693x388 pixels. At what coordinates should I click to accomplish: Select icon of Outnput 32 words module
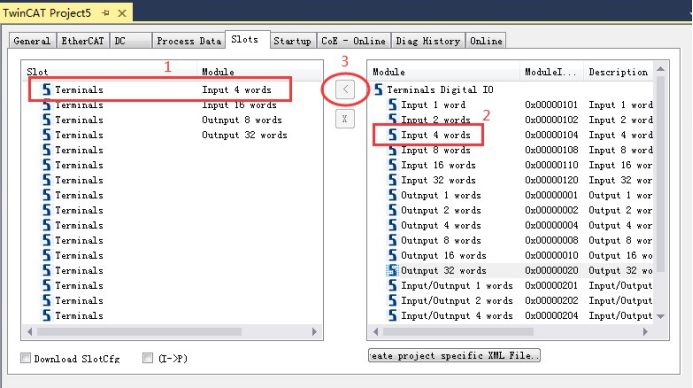[x=392, y=270]
